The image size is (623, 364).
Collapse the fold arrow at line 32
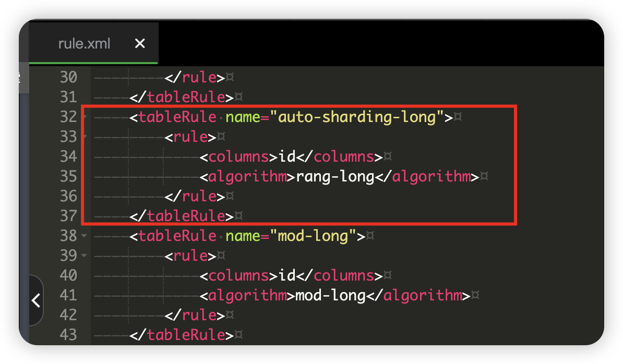pos(85,117)
